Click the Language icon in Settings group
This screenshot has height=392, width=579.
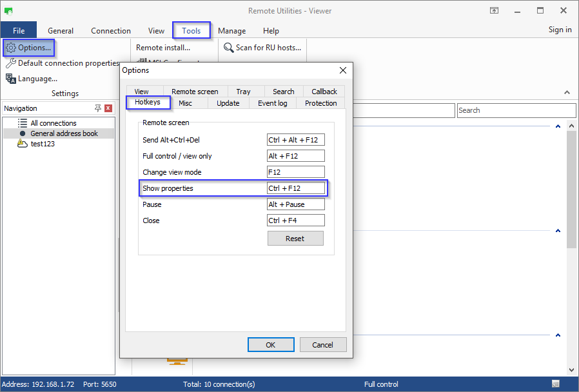(x=11, y=79)
